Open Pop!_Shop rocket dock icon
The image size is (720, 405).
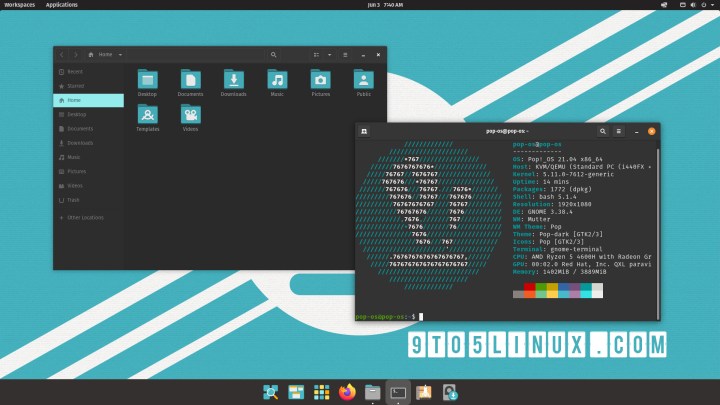424,392
